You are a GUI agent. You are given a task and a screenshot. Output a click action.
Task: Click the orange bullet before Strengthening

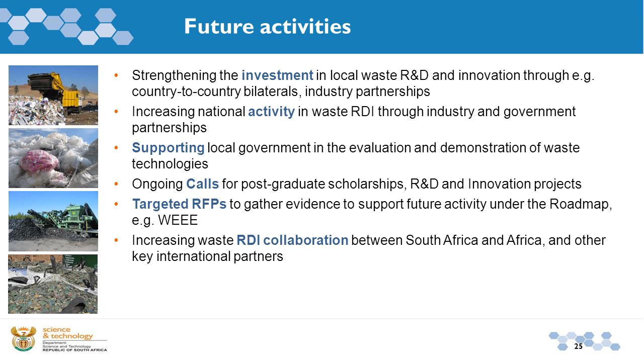(117, 75)
